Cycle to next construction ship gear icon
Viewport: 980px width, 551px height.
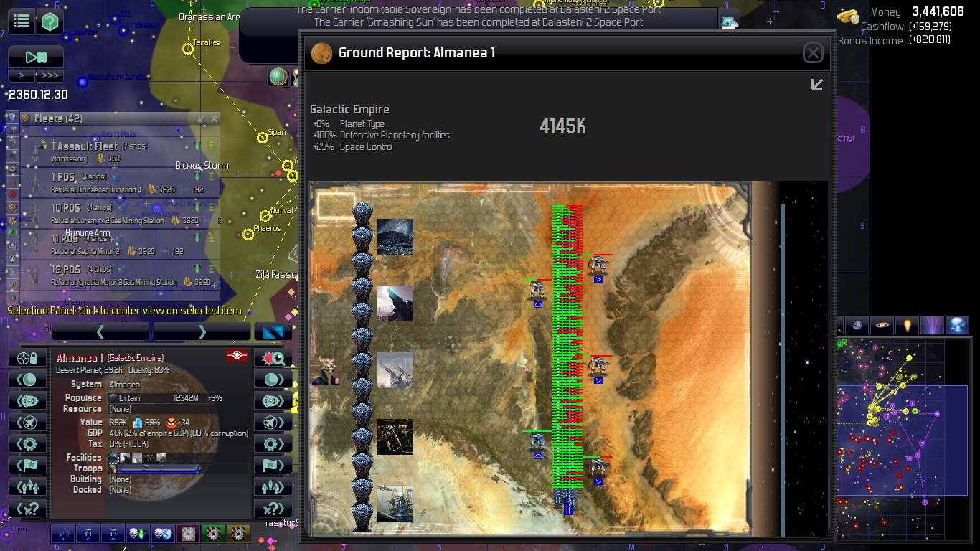(x=273, y=444)
